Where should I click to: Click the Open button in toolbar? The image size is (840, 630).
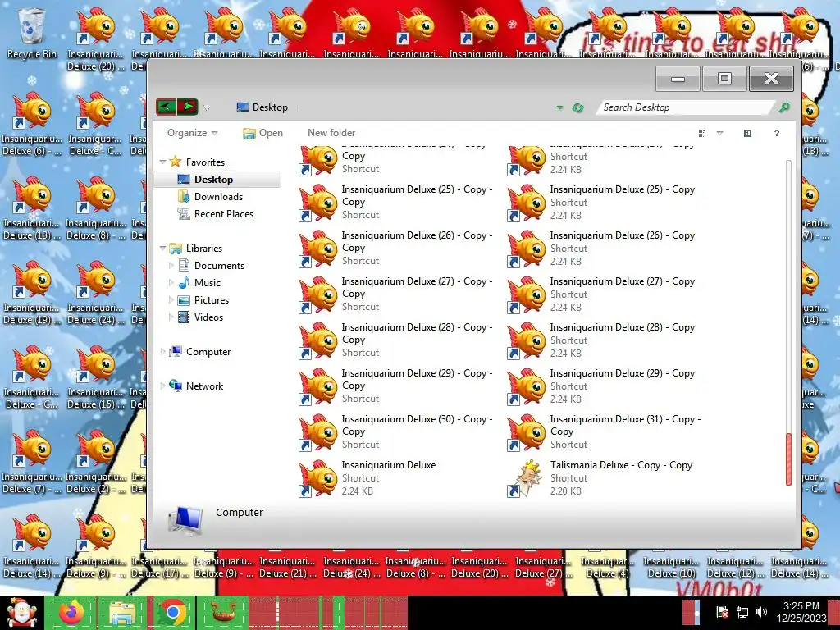[x=262, y=133]
